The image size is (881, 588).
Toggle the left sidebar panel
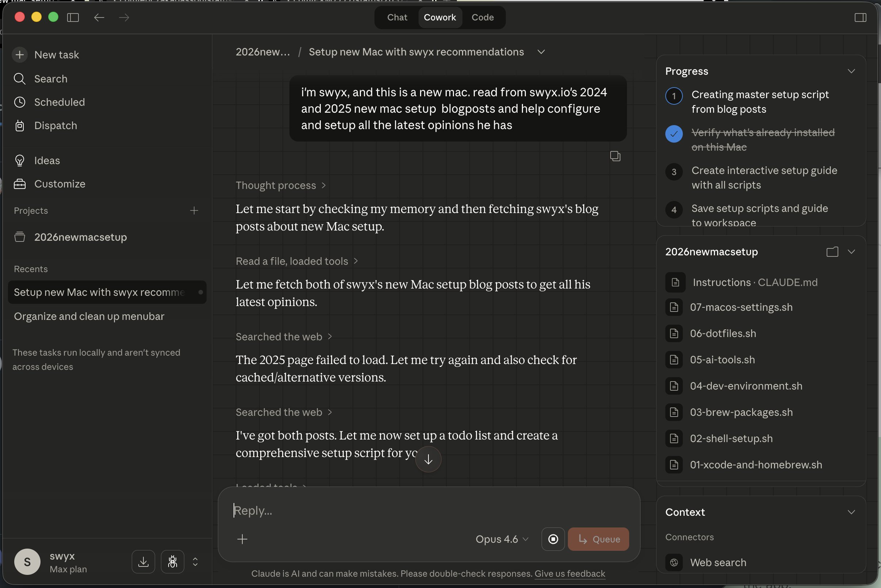pyautogui.click(x=73, y=17)
